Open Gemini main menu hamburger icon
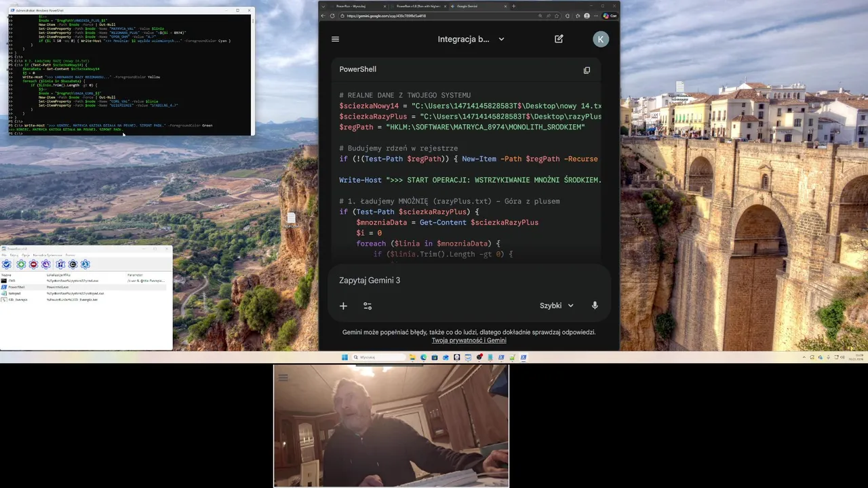Viewport: 868px width, 488px height. pos(335,39)
